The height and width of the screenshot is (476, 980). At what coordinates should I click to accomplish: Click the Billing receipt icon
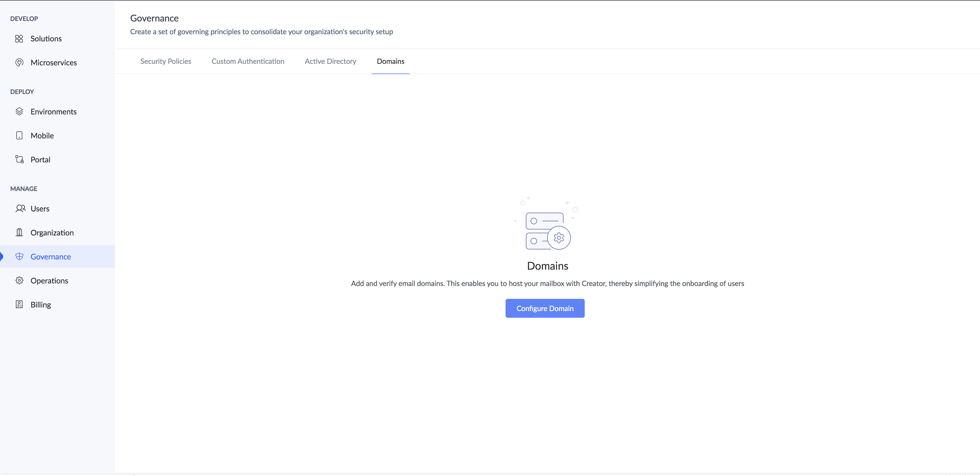[19, 305]
